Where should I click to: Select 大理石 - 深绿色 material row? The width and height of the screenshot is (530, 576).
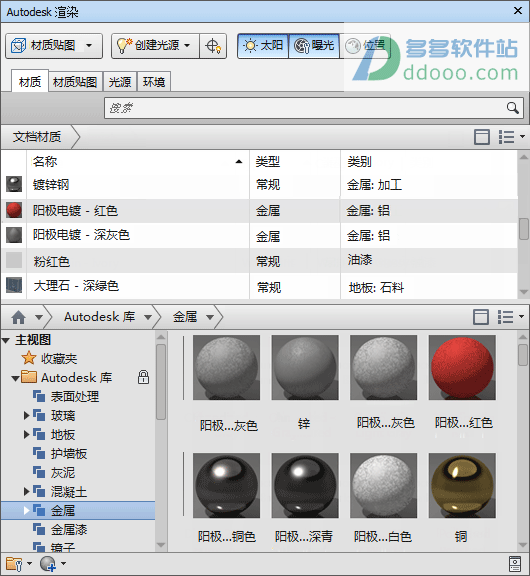[x=259, y=286]
